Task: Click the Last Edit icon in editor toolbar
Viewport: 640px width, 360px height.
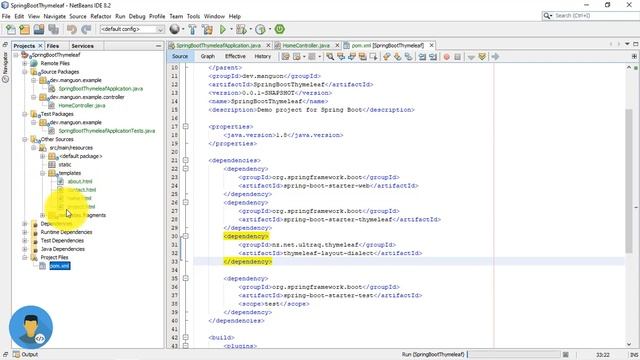Action: click(285, 57)
